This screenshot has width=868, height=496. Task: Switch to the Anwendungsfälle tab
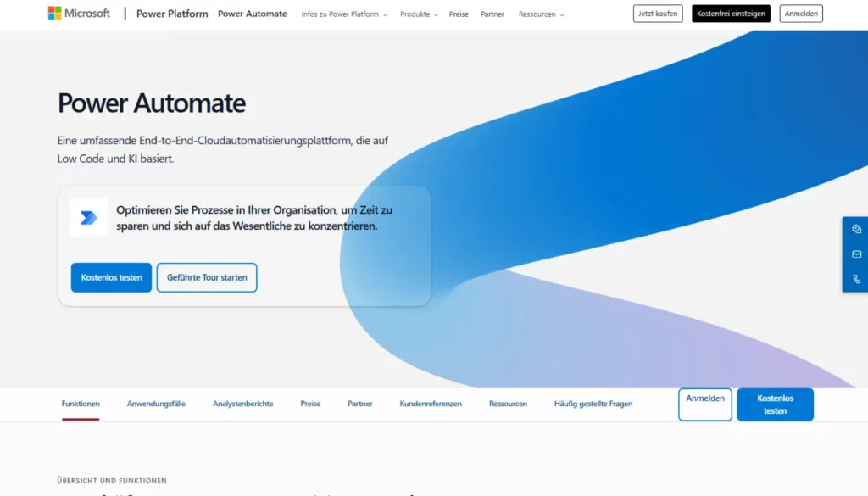click(156, 404)
